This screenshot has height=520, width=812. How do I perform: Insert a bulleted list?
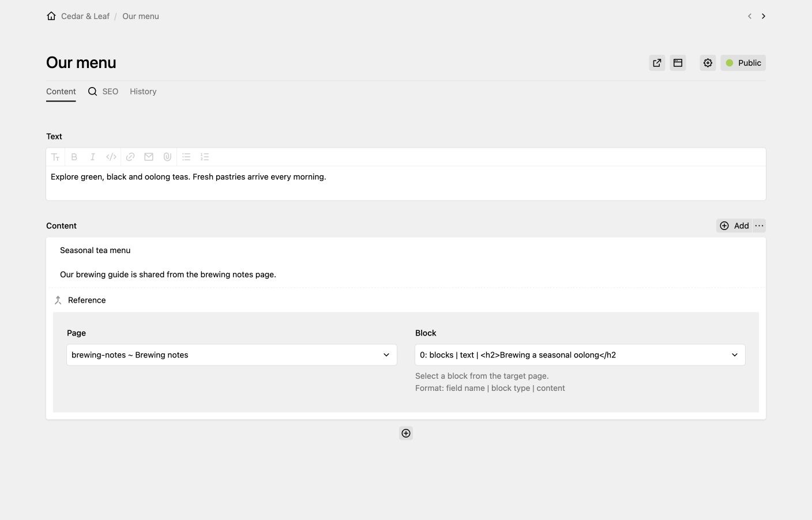[186, 157]
